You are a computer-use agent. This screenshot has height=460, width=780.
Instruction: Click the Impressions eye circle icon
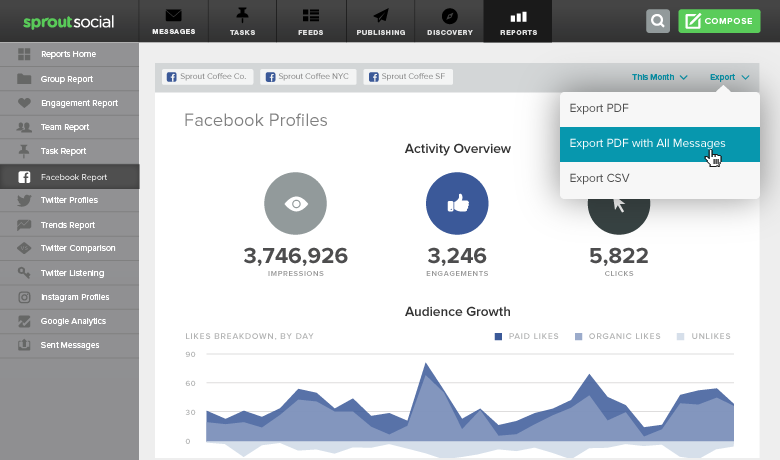(295, 203)
